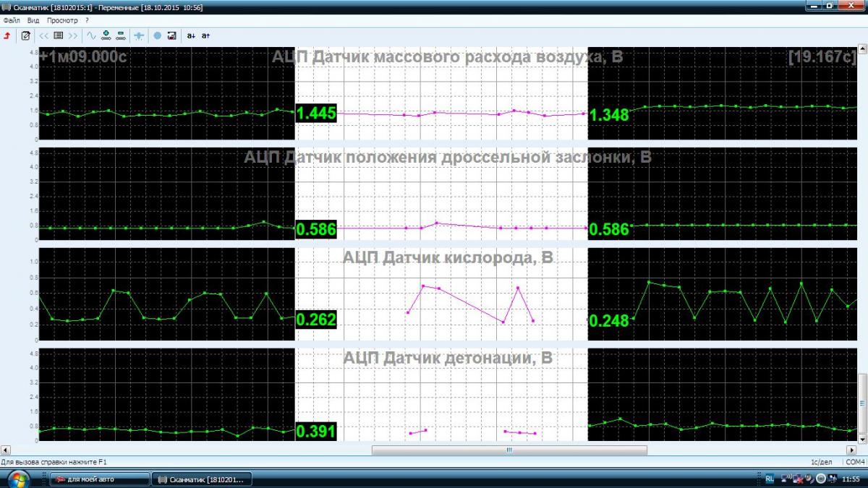Click the 'a↑' increase toolbar button
Screen dimensions: 868x488
pos(205,35)
